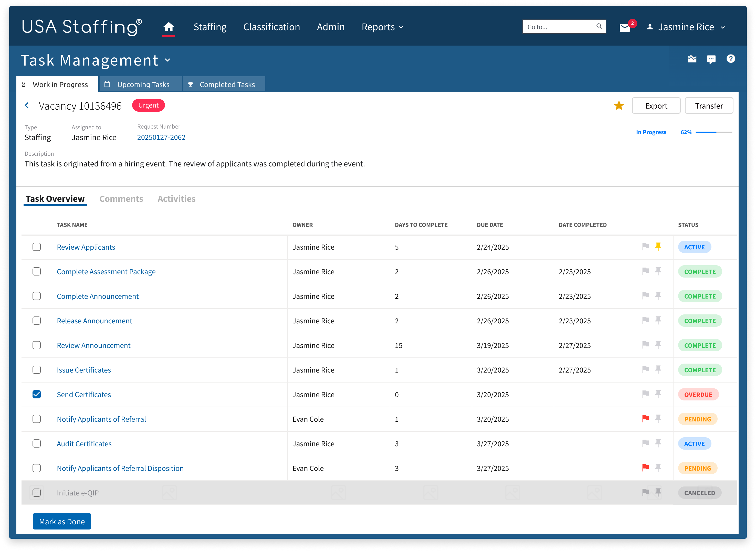
Task: Check the Review Applicants checkbox
Action: (37, 247)
